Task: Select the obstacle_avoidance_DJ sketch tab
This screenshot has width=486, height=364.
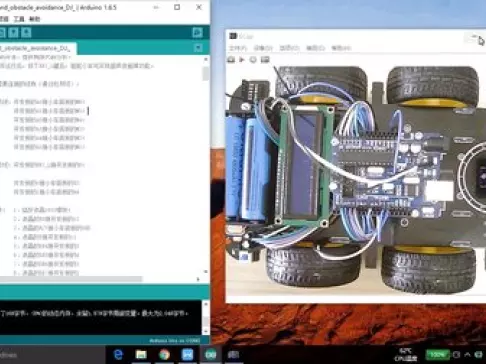Action: coord(36,48)
